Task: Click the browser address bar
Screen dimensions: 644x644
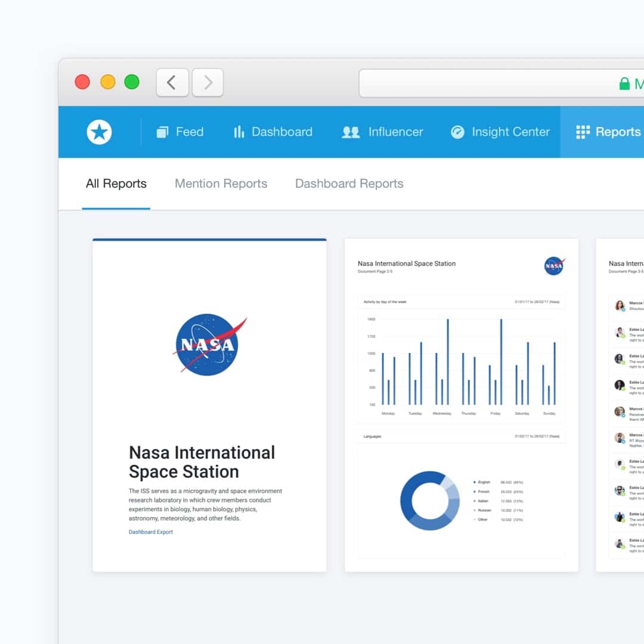Action: coord(501,83)
